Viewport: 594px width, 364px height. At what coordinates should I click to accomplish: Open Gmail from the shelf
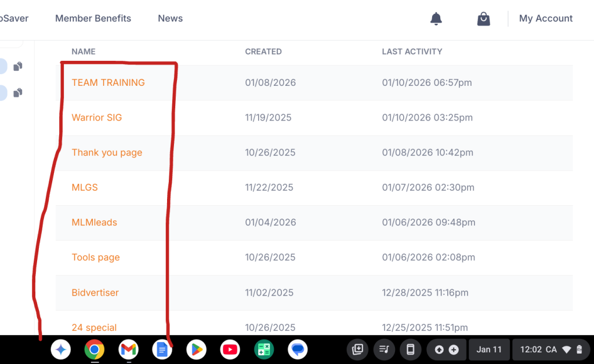click(x=128, y=350)
